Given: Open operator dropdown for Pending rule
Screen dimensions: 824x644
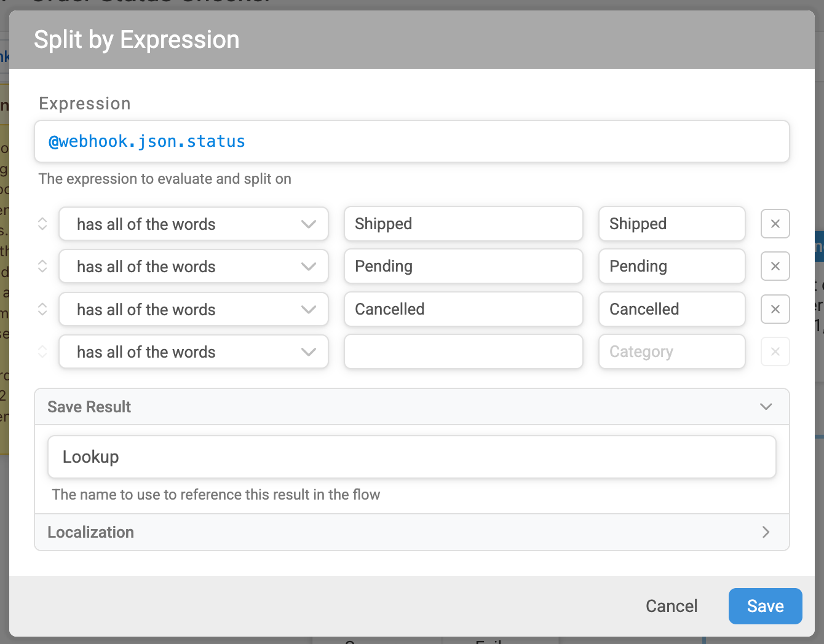Looking at the screenshot, I should [x=194, y=266].
